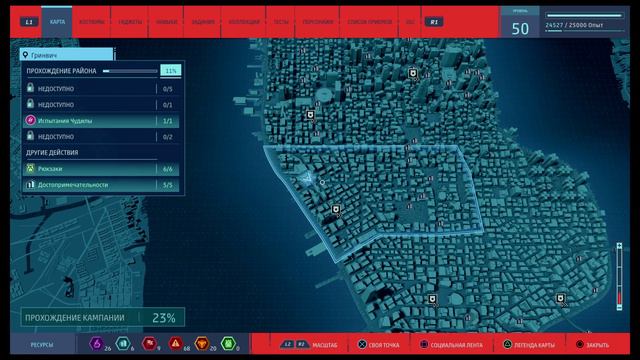Select the Достопримечательности row

click(x=101, y=185)
